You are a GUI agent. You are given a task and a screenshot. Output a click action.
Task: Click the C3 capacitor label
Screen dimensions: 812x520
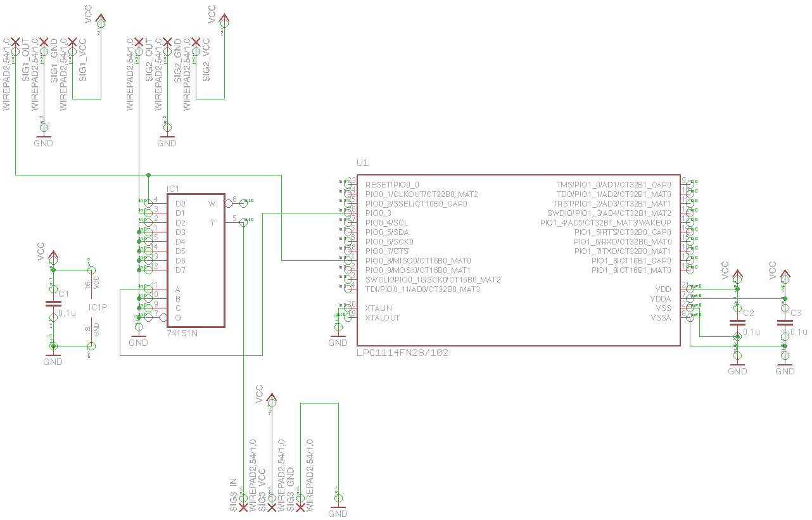tap(796, 314)
